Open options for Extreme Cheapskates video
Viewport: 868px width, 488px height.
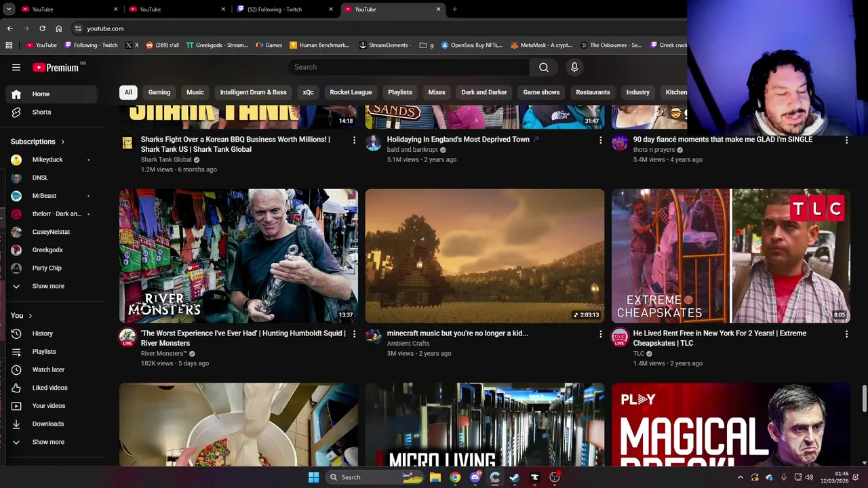[x=846, y=333]
